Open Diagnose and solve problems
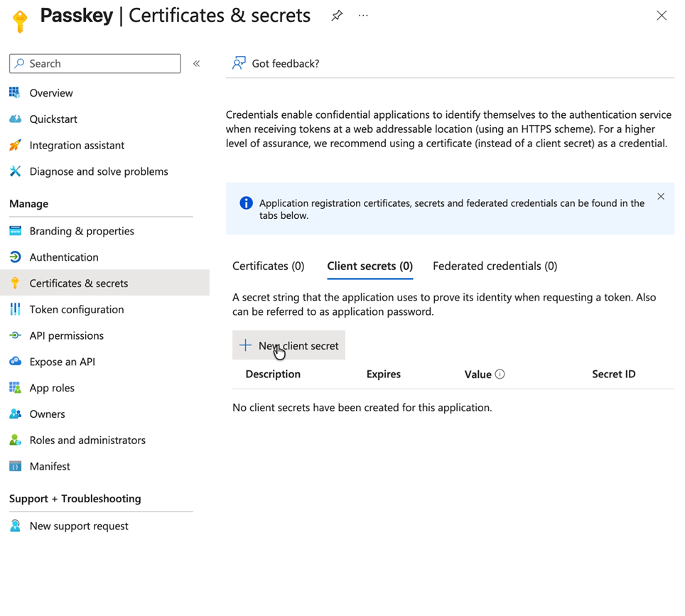Image resolution: width=685 pixels, height=616 pixels. click(x=99, y=172)
